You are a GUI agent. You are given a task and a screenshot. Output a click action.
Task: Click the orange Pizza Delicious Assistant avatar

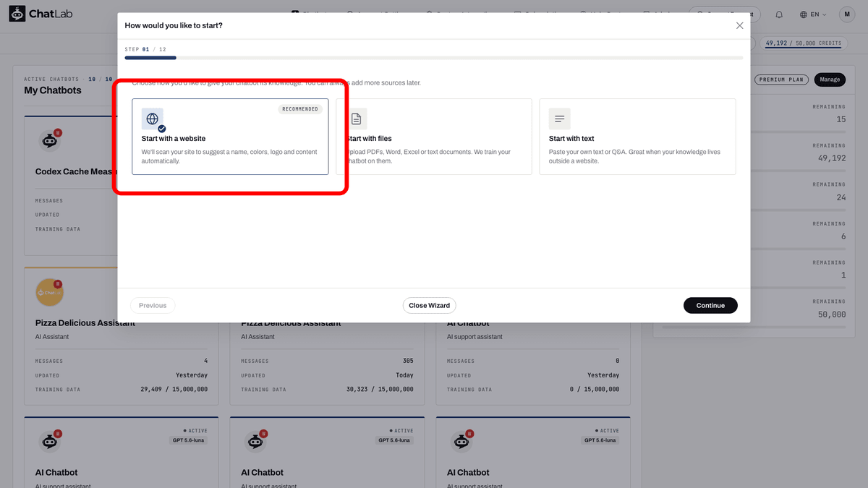click(49, 292)
